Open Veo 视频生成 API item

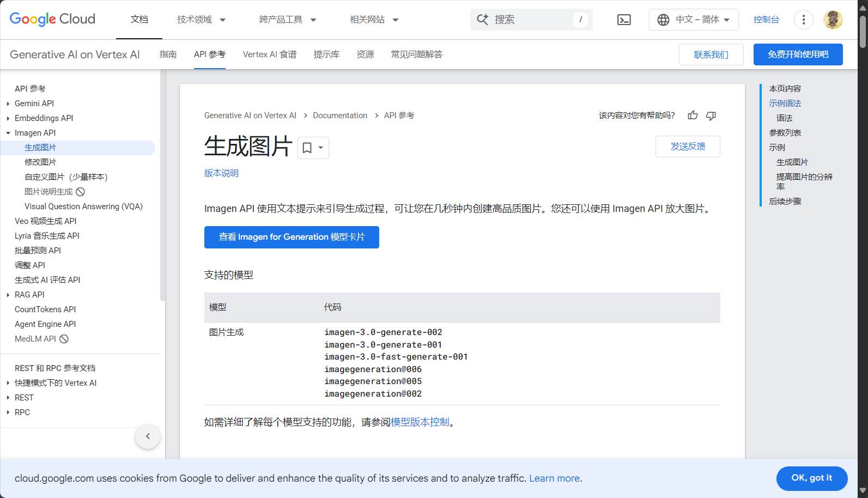pos(46,221)
